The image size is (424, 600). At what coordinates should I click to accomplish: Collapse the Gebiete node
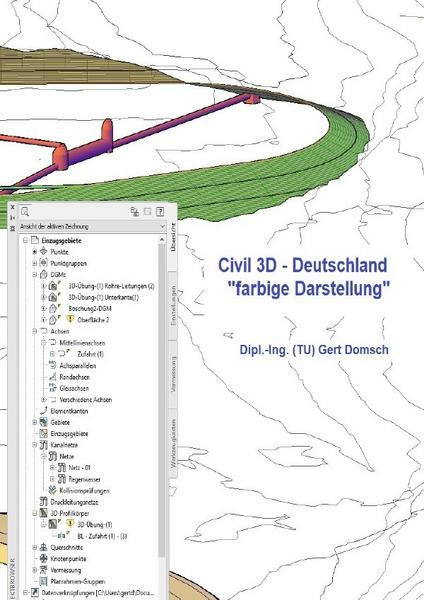coord(34,422)
